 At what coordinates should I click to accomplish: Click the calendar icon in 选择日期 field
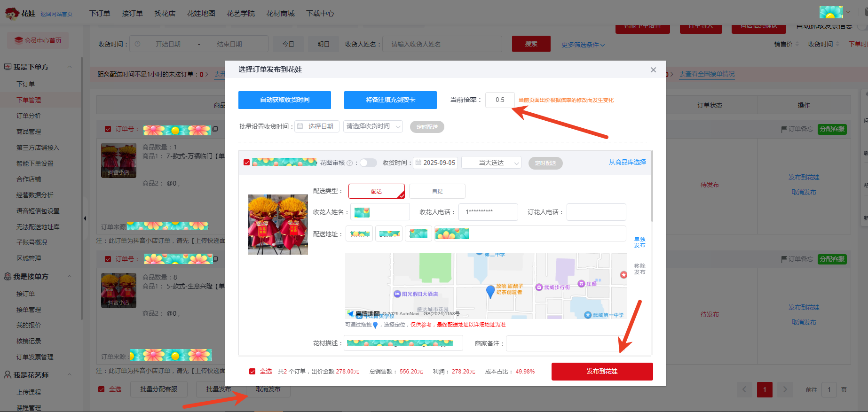coord(300,126)
